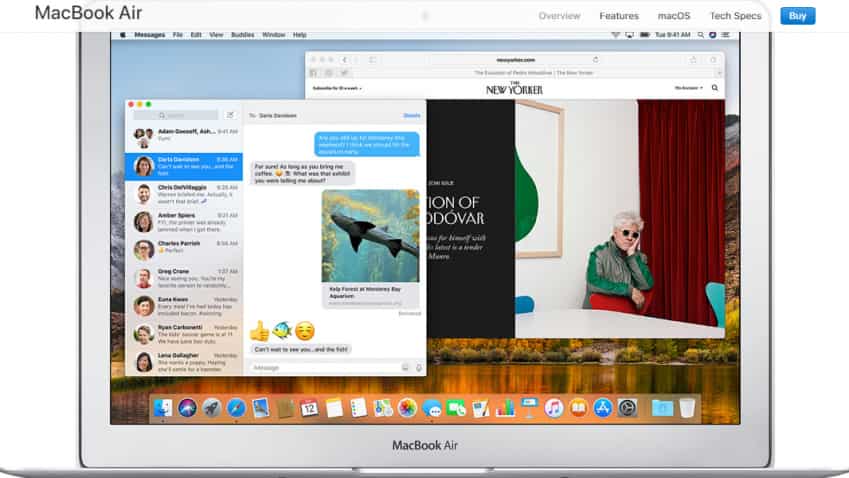Viewport: 849px width, 478px height.
Task: Open Reminders app in the dock
Action: tap(358, 408)
